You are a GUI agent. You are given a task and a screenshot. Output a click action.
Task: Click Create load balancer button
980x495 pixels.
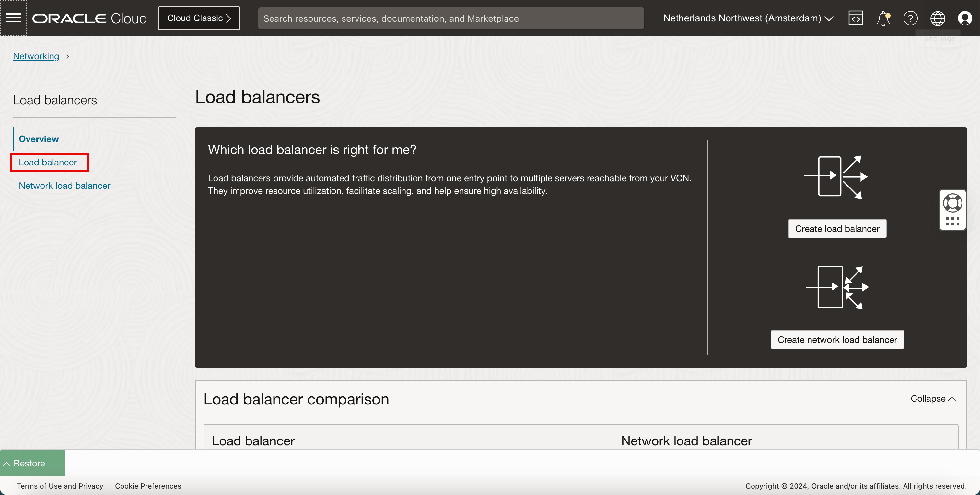tap(837, 228)
